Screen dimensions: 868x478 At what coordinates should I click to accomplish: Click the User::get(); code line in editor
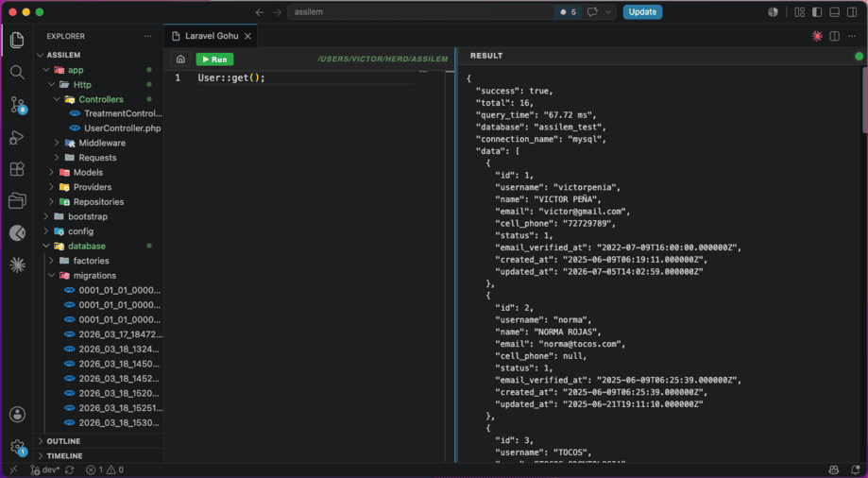[x=231, y=78]
